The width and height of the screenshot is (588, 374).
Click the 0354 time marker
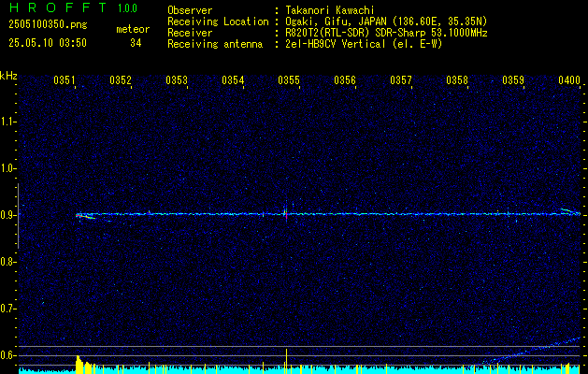(233, 80)
